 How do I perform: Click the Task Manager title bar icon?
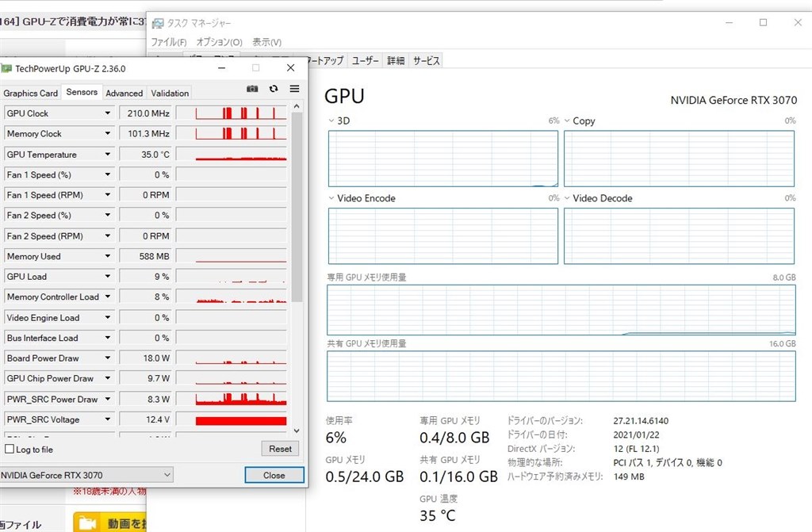[158, 23]
